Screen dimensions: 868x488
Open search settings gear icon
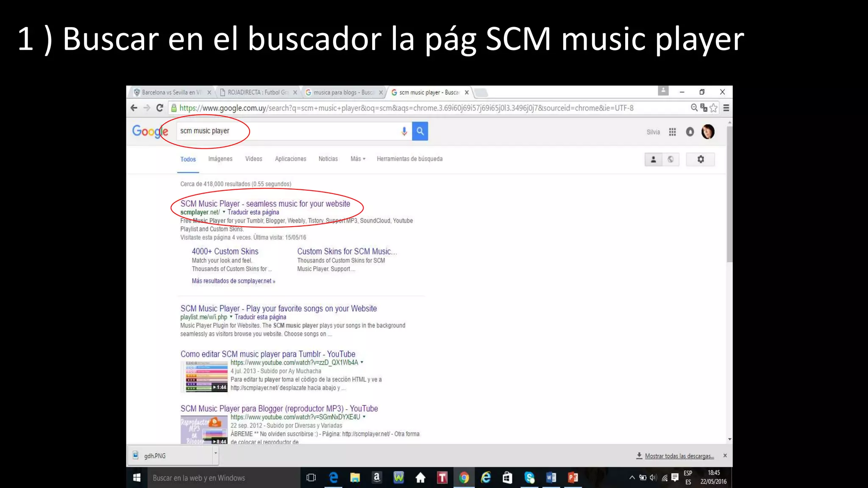[700, 159]
